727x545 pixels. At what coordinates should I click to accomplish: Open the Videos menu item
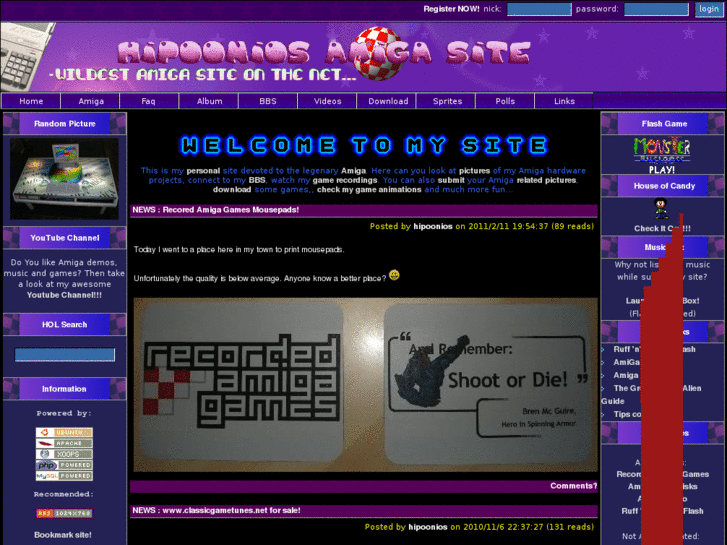point(327,101)
